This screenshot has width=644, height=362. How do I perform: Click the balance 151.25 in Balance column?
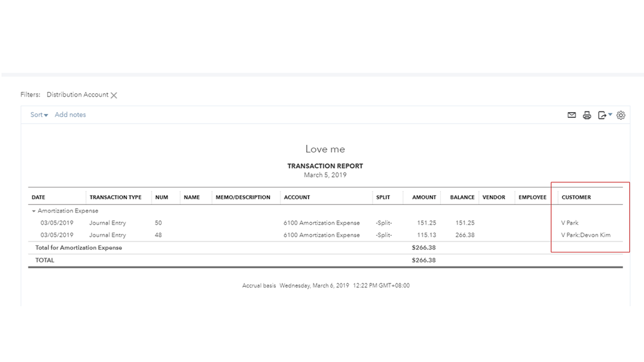465,223
